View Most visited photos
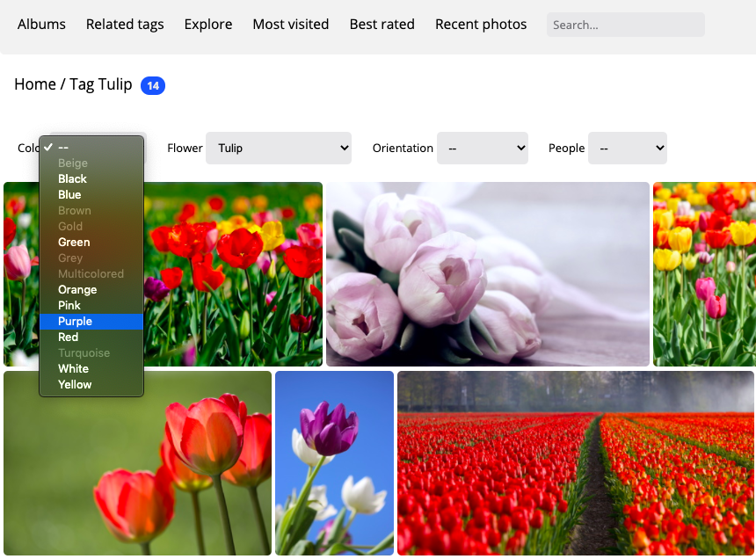The width and height of the screenshot is (756, 559). [x=291, y=24]
